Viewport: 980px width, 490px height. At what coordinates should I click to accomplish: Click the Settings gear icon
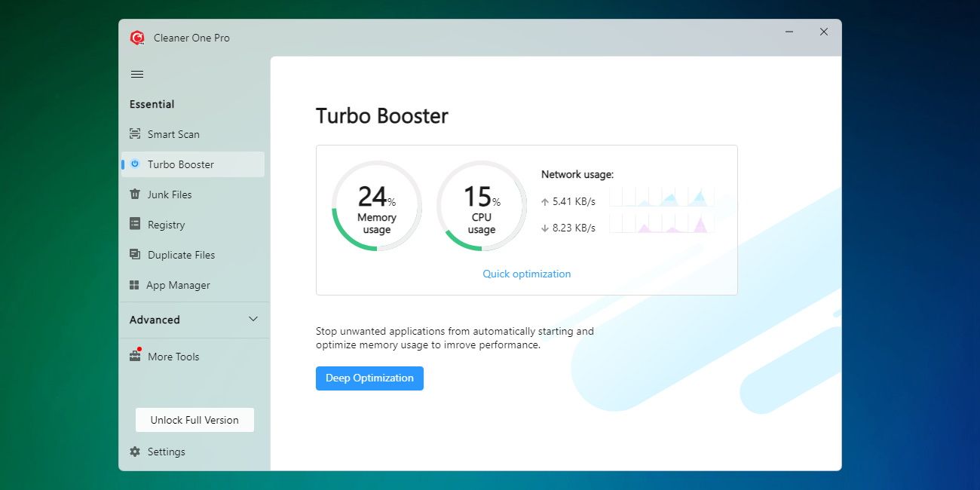(135, 452)
